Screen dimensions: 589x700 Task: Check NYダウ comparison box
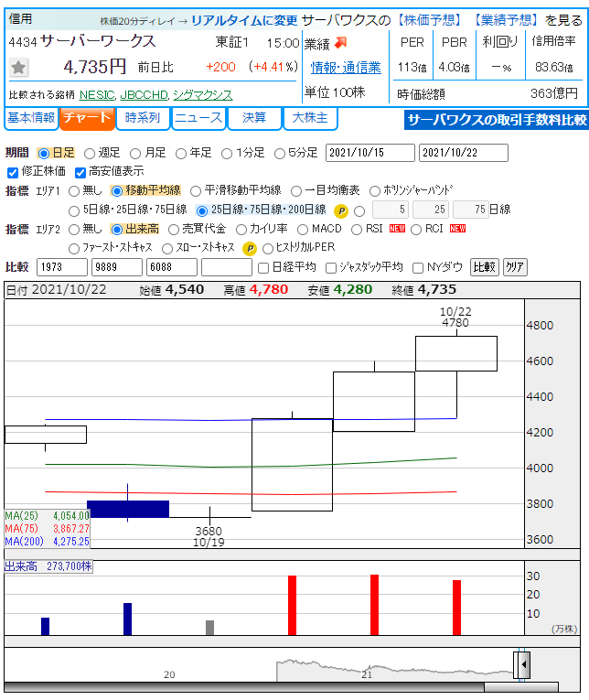418,268
